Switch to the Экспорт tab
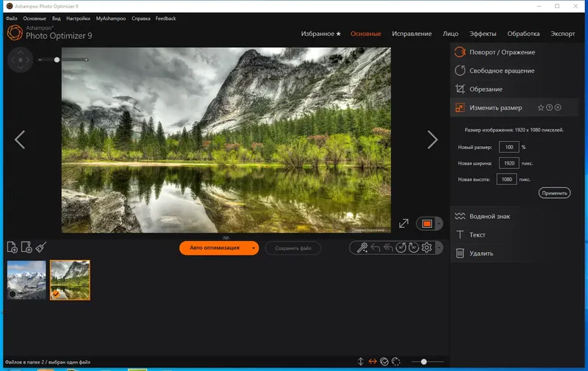Screen dimensions: 588x371 562,34
